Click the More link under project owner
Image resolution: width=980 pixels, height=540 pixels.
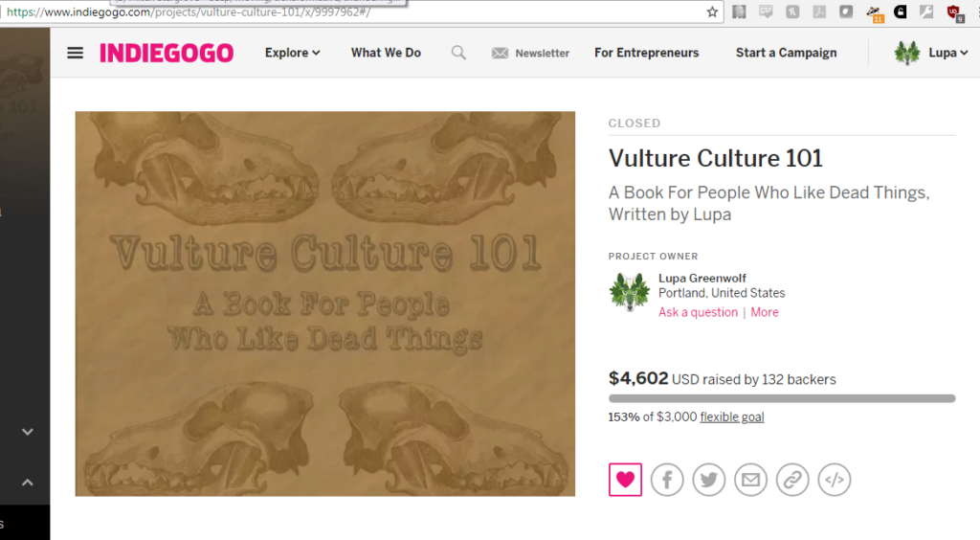(765, 312)
